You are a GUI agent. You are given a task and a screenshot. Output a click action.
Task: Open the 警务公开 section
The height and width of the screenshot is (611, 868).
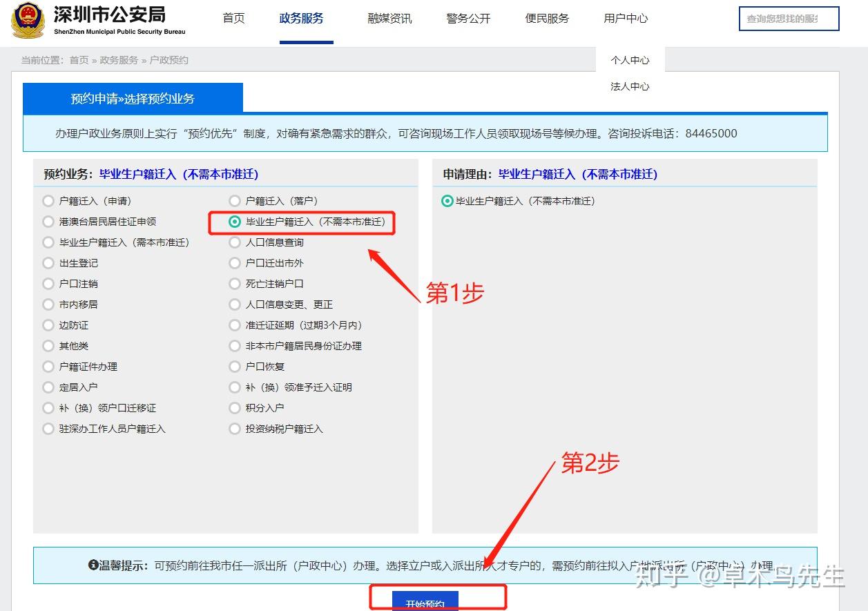click(x=467, y=19)
